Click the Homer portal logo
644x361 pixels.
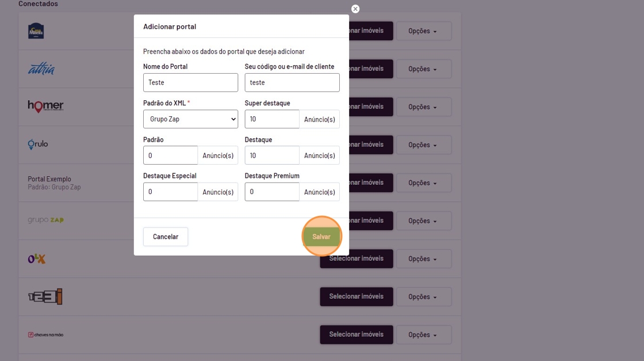(x=45, y=107)
